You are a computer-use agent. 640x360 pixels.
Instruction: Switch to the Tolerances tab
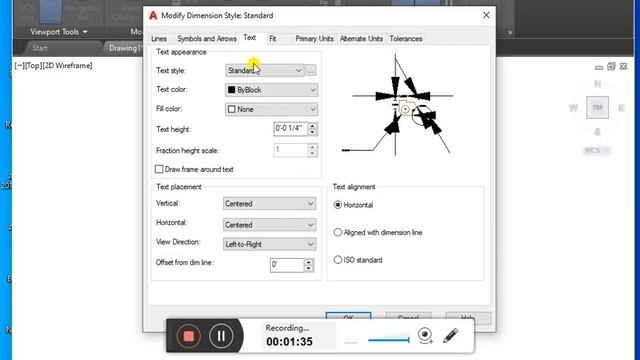pos(406,39)
